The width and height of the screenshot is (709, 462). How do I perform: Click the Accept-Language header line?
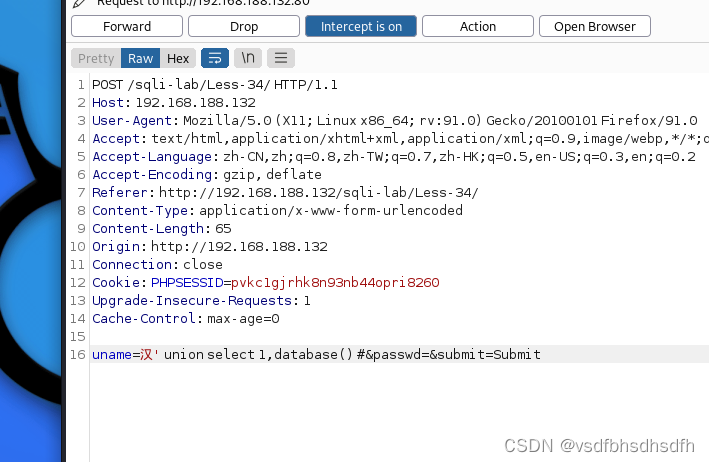pos(394,157)
